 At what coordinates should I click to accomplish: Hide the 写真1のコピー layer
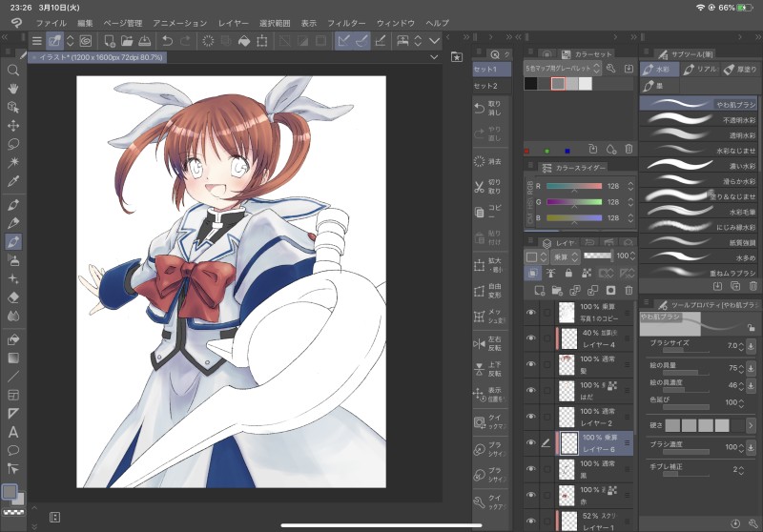tap(531, 312)
